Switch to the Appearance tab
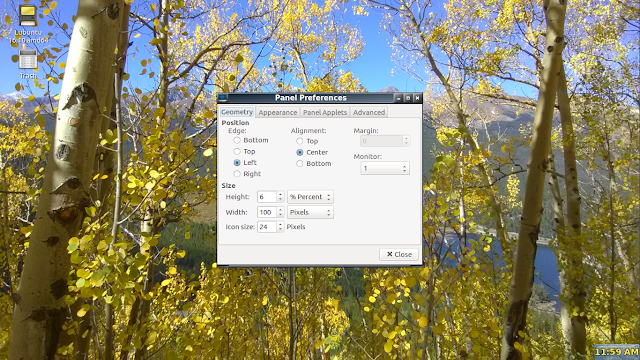 coord(278,112)
